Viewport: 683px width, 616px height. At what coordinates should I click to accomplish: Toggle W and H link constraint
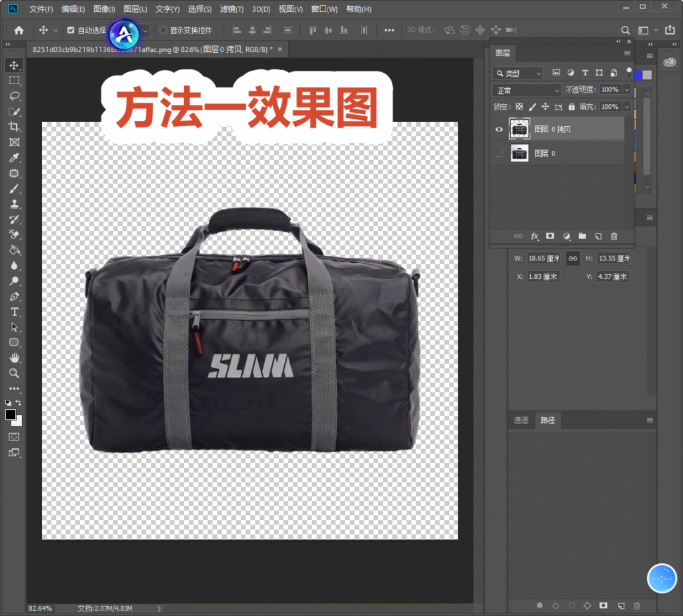pyautogui.click(x=572, y=258)
